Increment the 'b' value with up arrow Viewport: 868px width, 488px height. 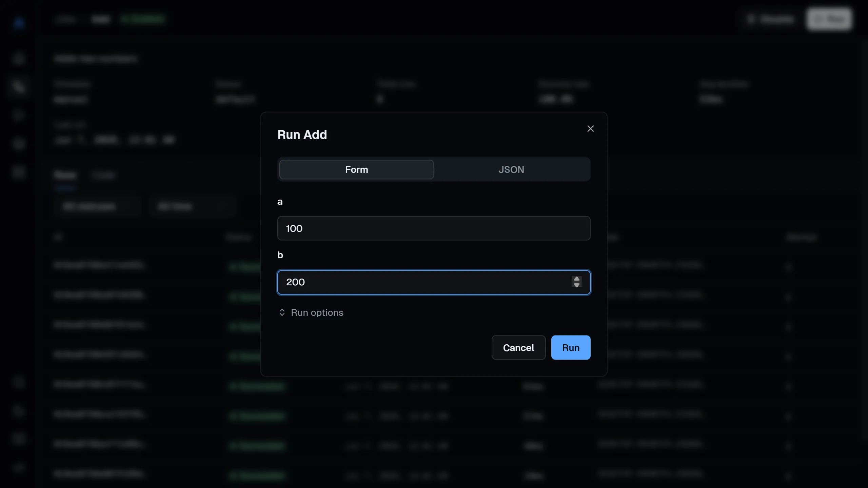[576, 279]
